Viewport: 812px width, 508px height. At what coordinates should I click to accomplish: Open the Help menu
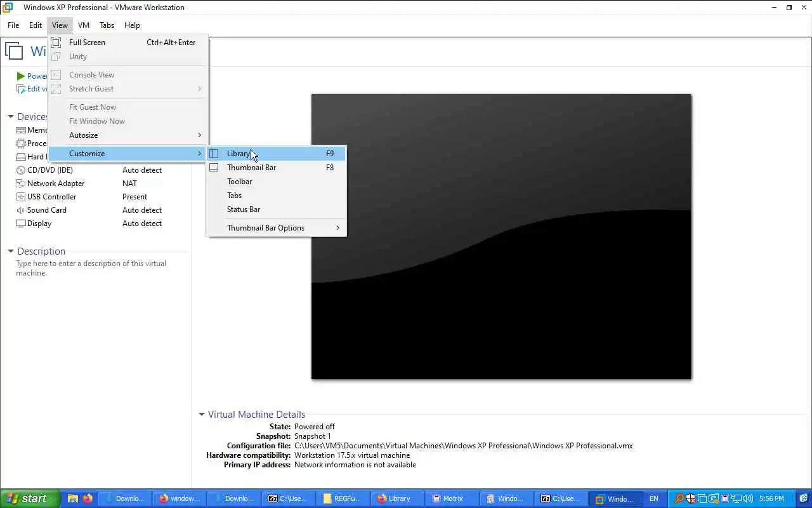[x=132, y=25]
